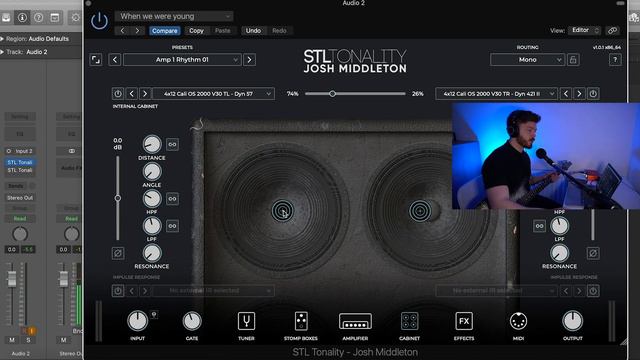Click the Paste button

pyautogui.click(x=222, y=31)
